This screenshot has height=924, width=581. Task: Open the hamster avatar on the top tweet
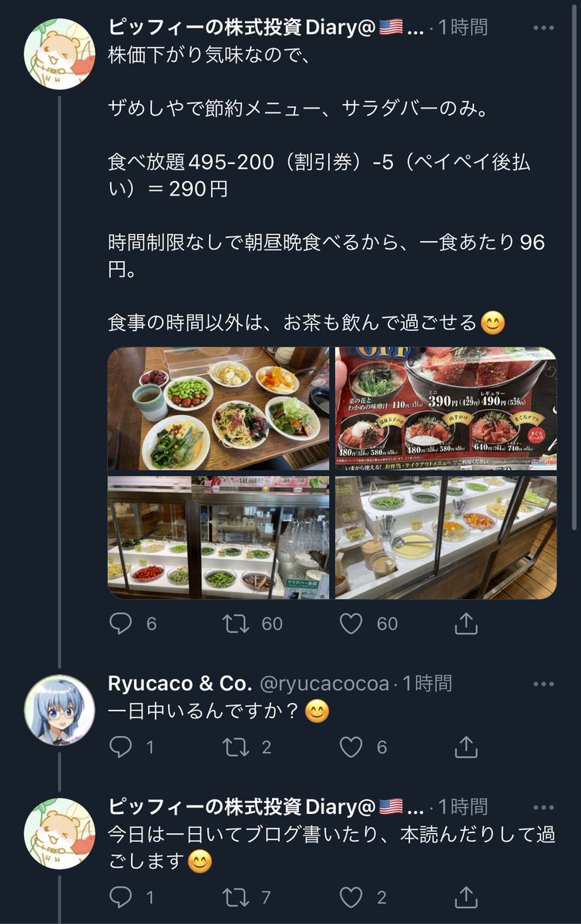(60, 54)
